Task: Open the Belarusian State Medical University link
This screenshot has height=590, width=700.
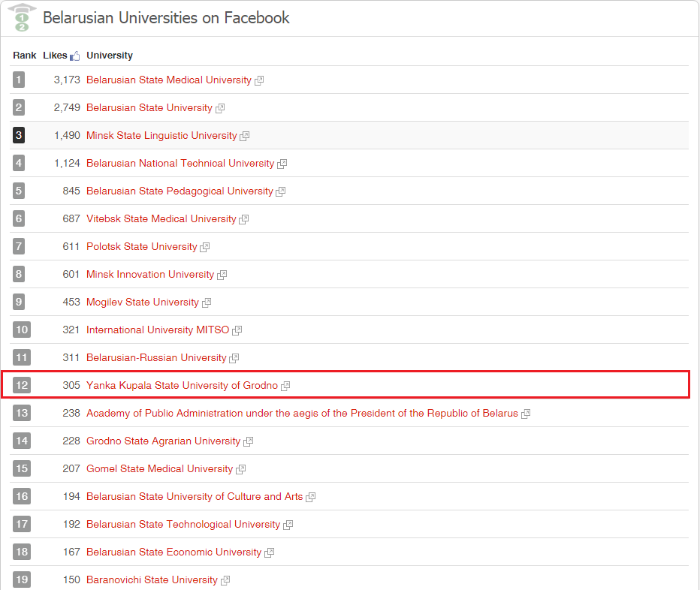Action: [x=169, y=80]
